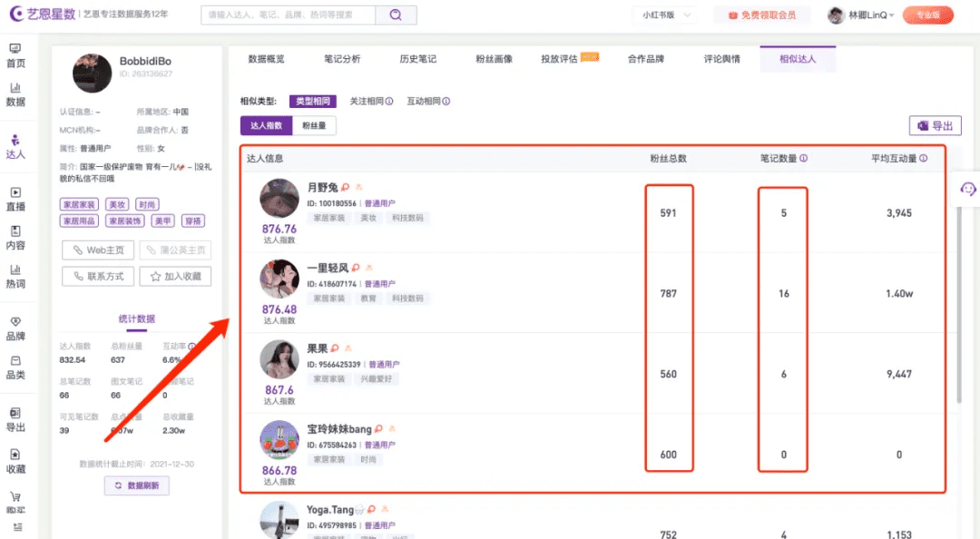Open the customer service headset icon
Viewport: 980px width, 539px height.
pyautogui.click(x=967, y=189)
